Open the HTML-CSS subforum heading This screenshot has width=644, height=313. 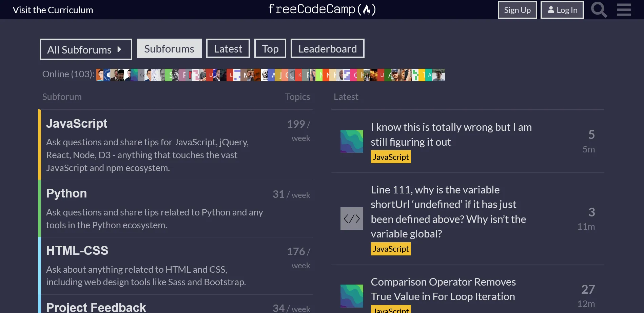point(77,251)
